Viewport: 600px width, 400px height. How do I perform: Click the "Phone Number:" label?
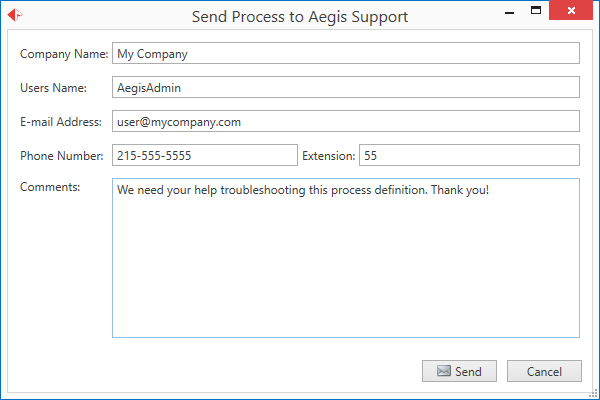coord(61,156)
